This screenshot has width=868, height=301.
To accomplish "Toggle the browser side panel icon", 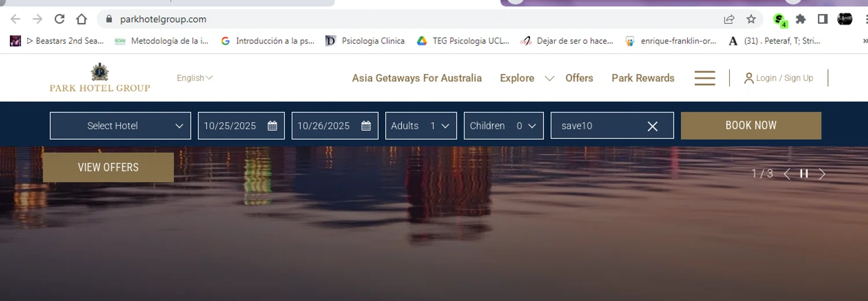I will (822, 19).
